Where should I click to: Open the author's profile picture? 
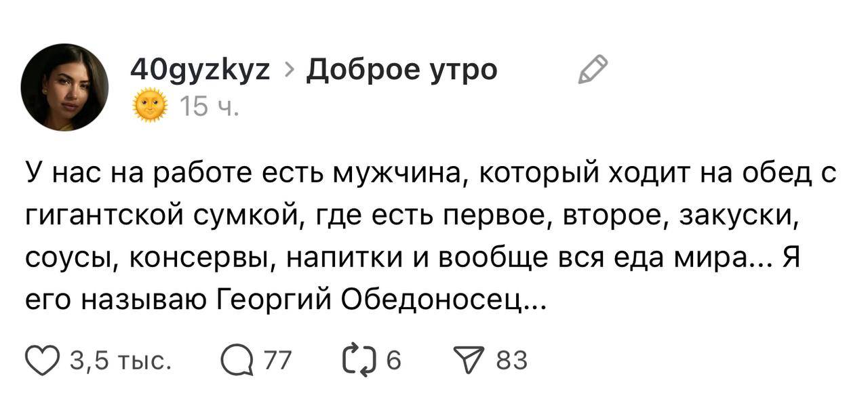tap(64, 87)
